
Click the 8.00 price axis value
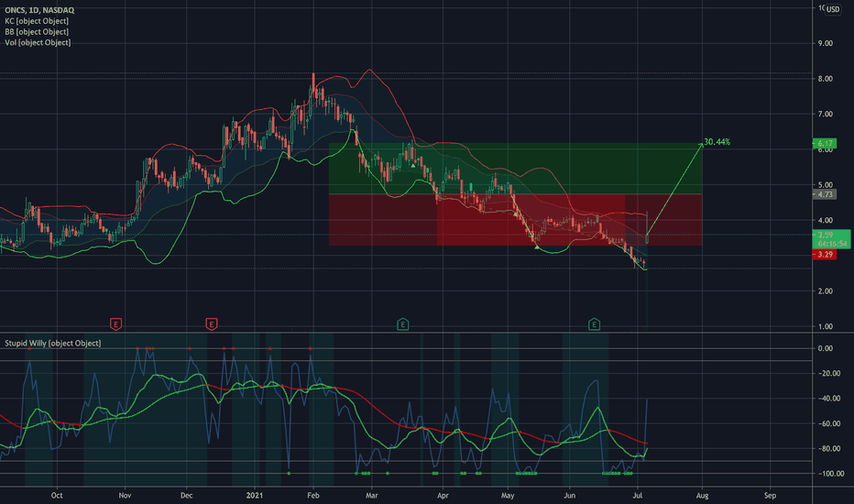[x=825, y=79]
